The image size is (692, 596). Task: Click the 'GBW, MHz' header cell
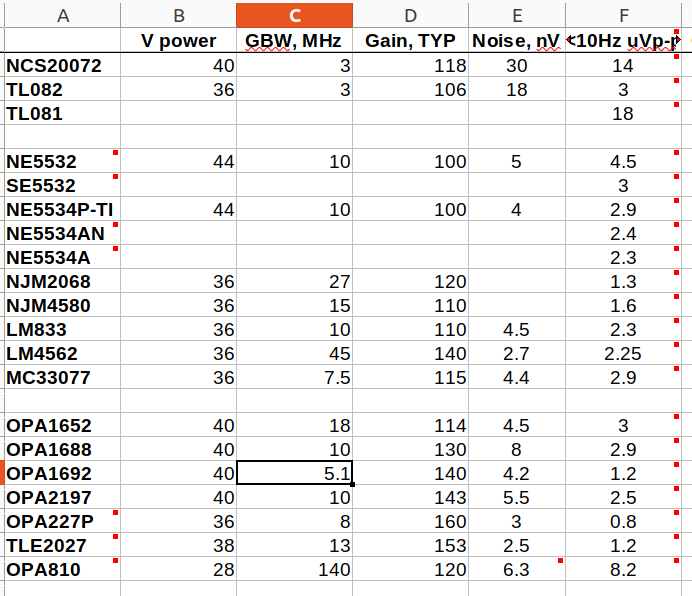tap(294, 41)
